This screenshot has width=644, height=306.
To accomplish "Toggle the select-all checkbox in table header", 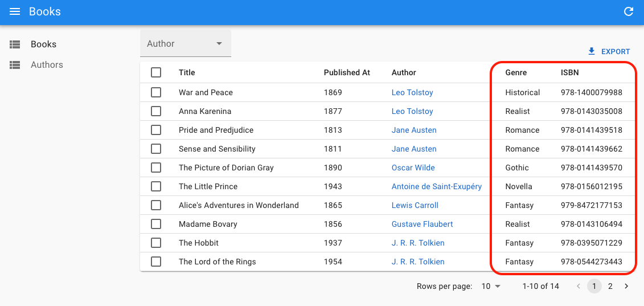I will click(x=156, y=72).
